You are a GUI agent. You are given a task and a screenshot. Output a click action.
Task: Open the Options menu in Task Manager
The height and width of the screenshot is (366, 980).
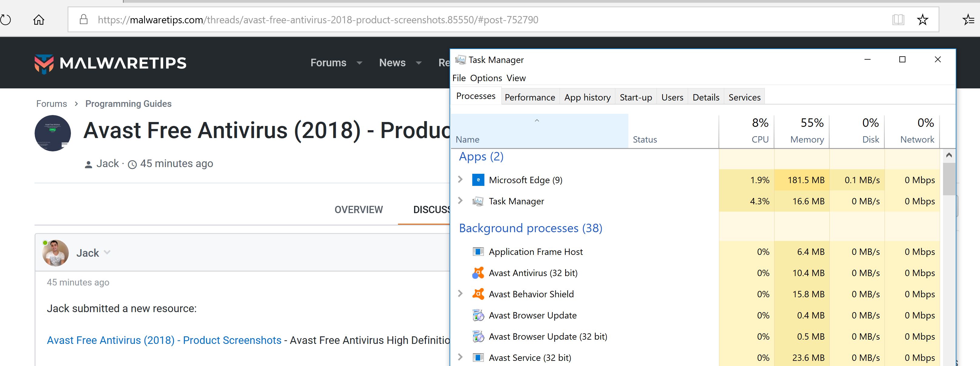point(486,78)
